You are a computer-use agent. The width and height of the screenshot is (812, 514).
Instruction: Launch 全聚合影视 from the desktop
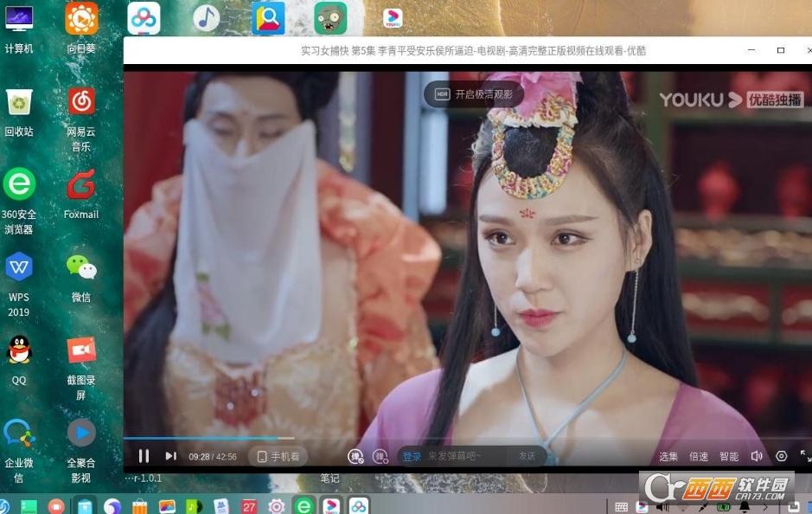(81, 451)
